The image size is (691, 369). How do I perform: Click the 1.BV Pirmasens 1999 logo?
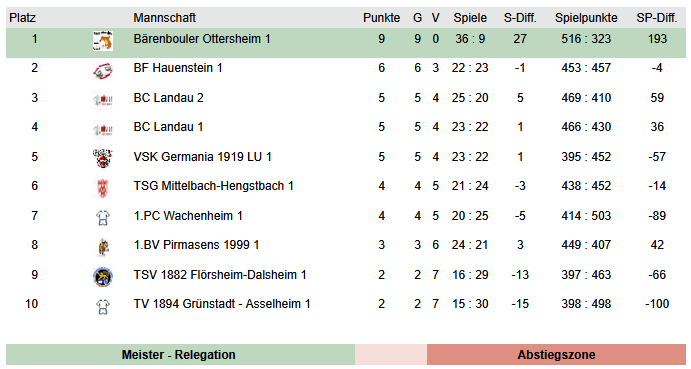pyautogui.click(x=103, y=247)
